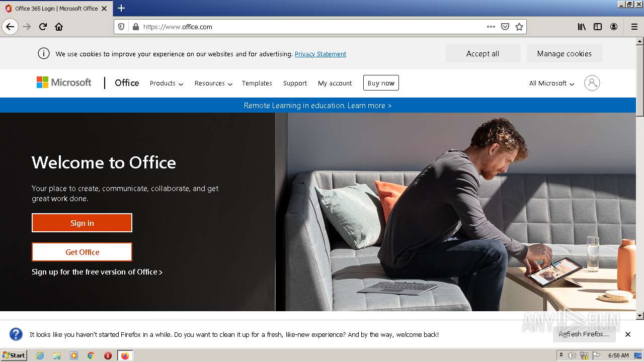Click the taskbar clock

[618, 355]
